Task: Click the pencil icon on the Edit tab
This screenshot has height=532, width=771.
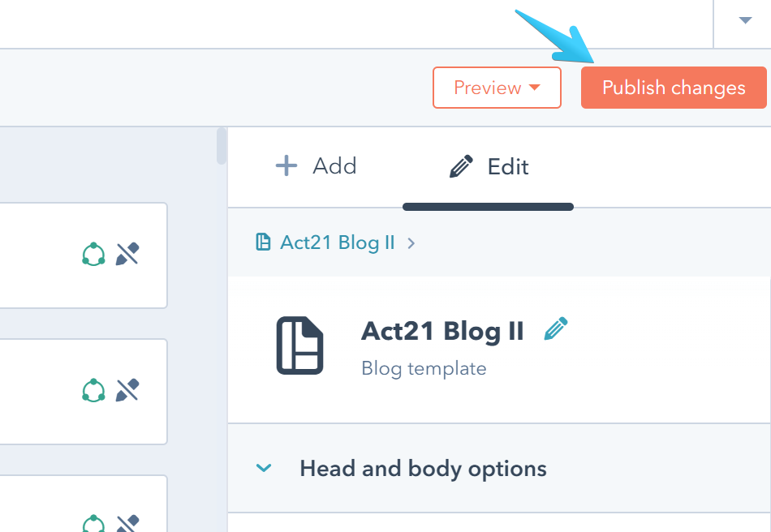Action: pos(460,165)
